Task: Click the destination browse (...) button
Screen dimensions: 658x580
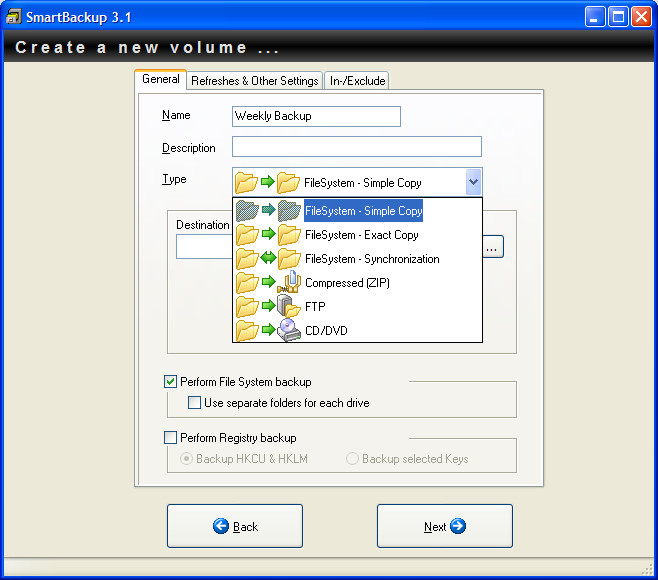Action: (x=493, y=246)
